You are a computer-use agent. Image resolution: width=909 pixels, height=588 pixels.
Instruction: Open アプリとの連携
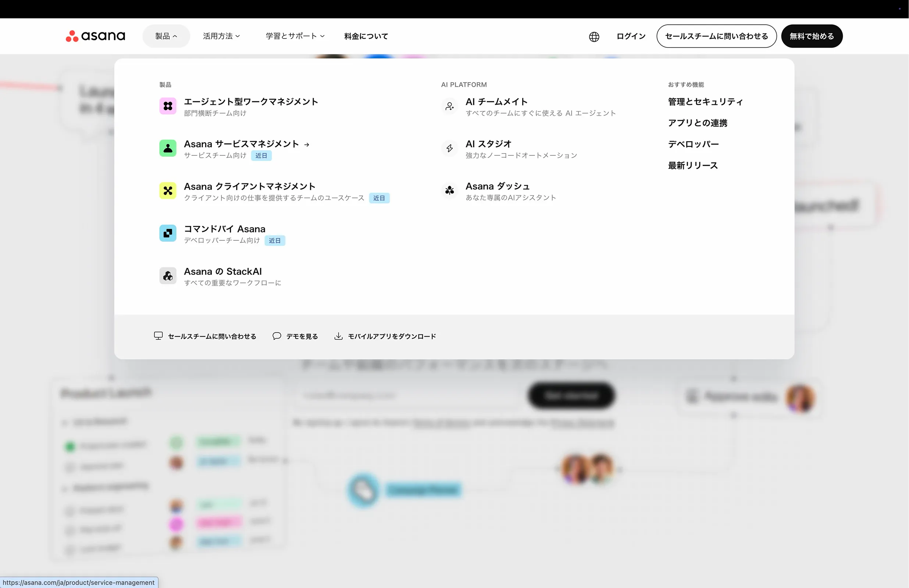click(698, 123)
